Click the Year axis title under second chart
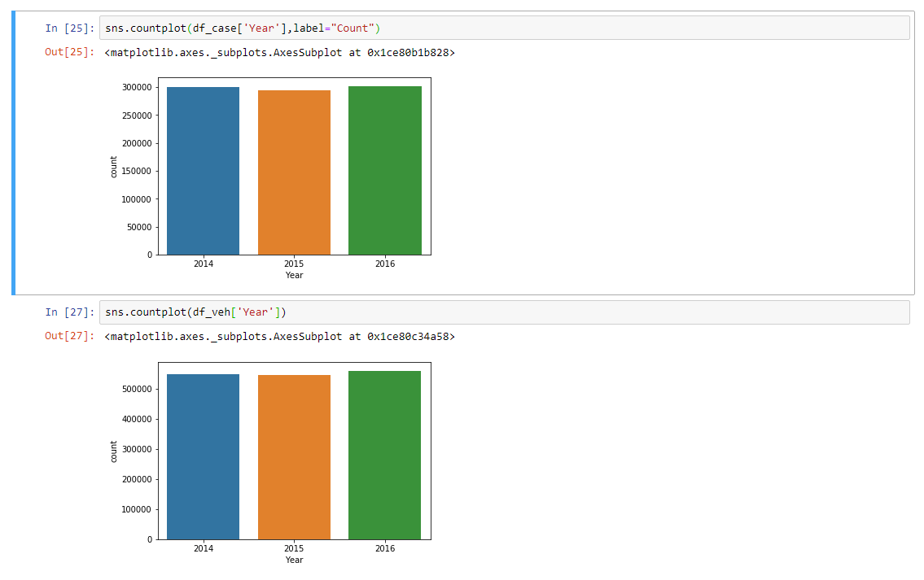This screenshot has width=924, height=580. tap(294, 560)
